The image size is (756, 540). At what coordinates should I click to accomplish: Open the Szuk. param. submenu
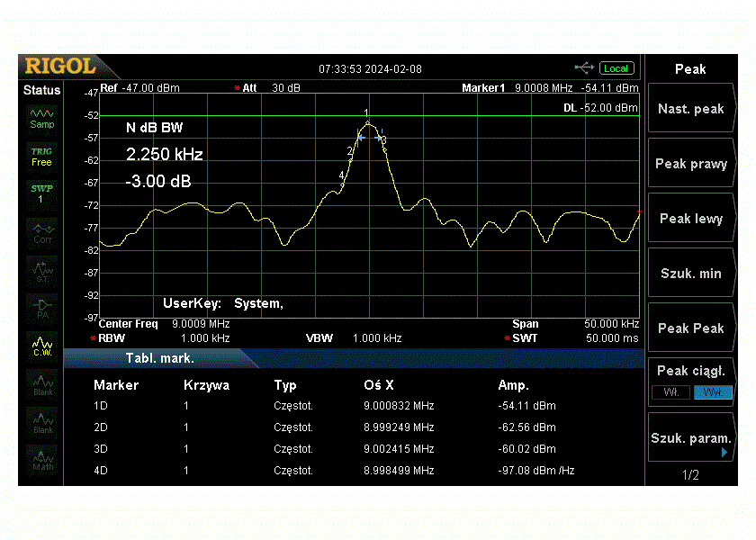690,438
